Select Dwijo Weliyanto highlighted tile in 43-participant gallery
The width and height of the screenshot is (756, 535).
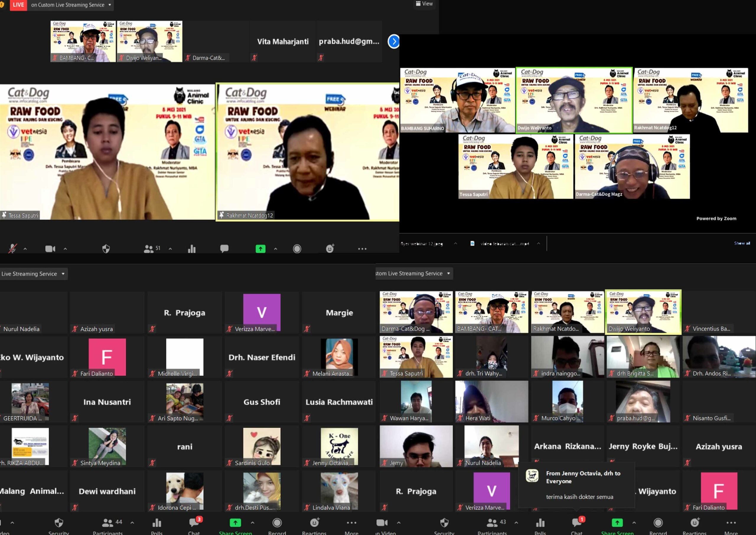coord(643,312)
